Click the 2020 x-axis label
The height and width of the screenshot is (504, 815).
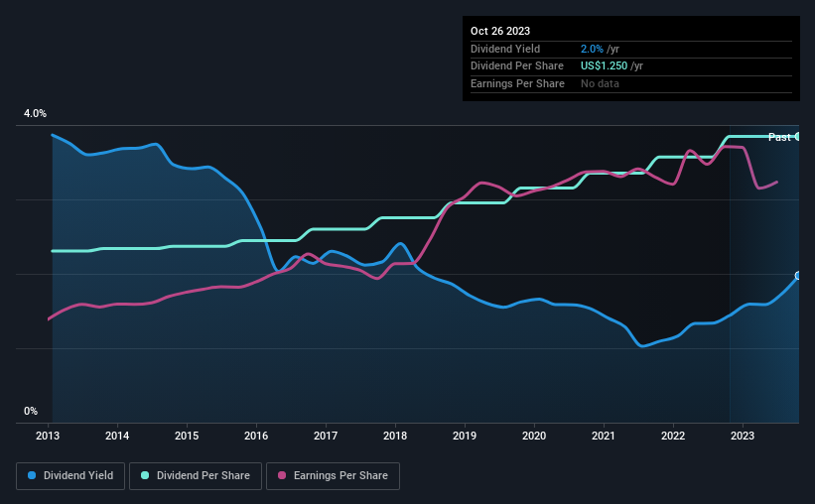coord(534,436)
